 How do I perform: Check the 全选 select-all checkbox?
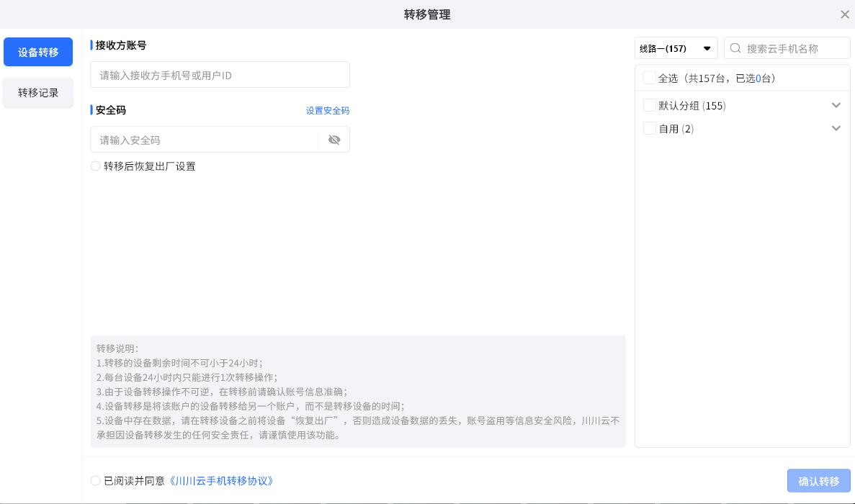(649, 78)
